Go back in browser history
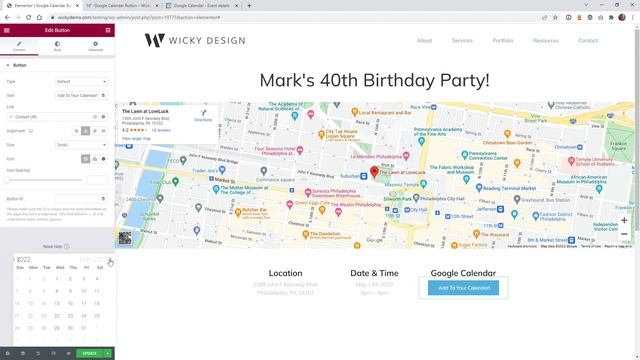The image size is (640, 360). pyautogui.click(x=7, y=18)
